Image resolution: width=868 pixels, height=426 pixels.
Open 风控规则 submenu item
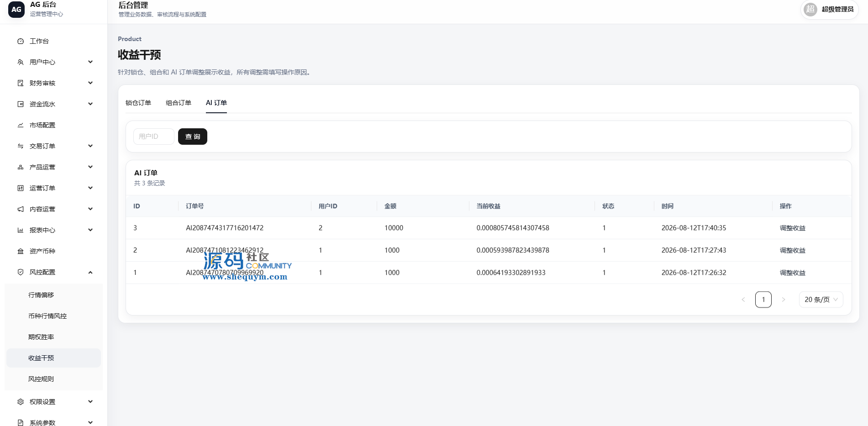point(53,379)
